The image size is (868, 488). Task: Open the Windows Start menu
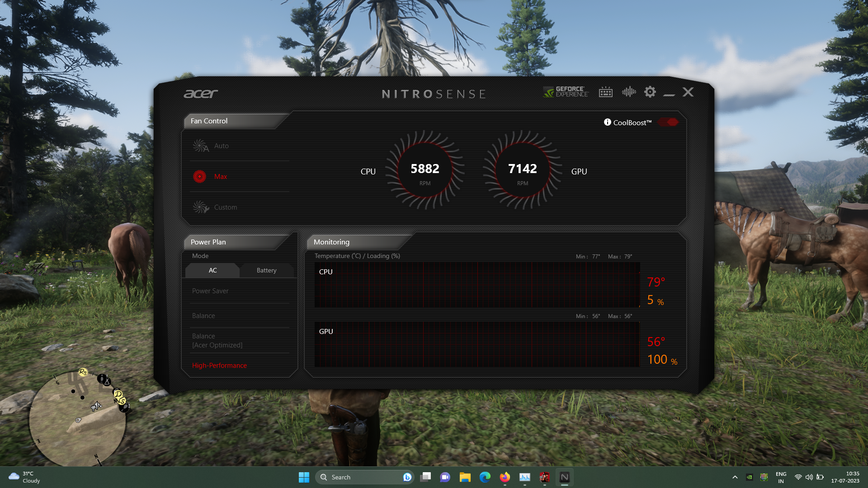304,477
